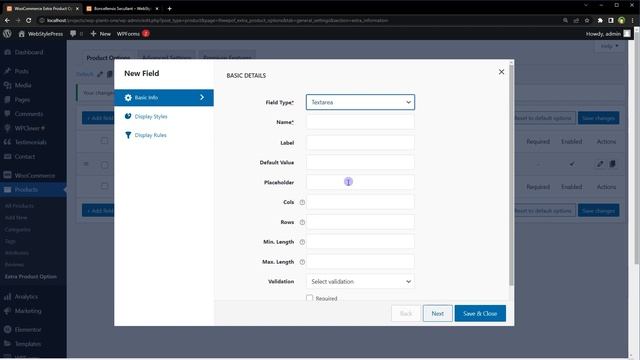Open the WordPress logo menu
The height and width of the screenshot is (360, 640).
pyautogui.click(x=7, y=34)
